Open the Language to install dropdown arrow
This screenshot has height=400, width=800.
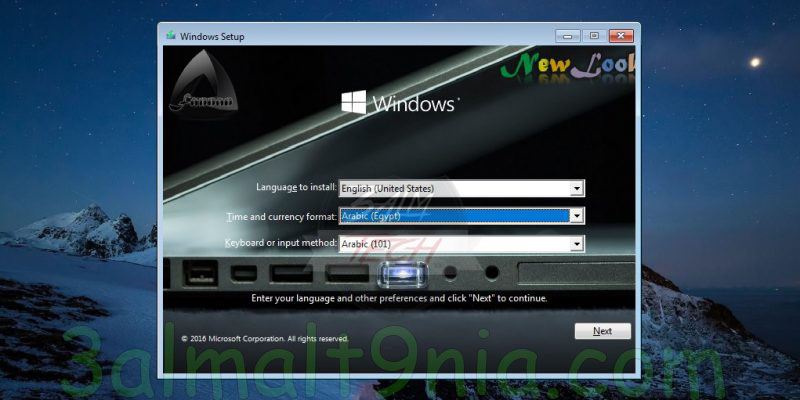[577, 189]
